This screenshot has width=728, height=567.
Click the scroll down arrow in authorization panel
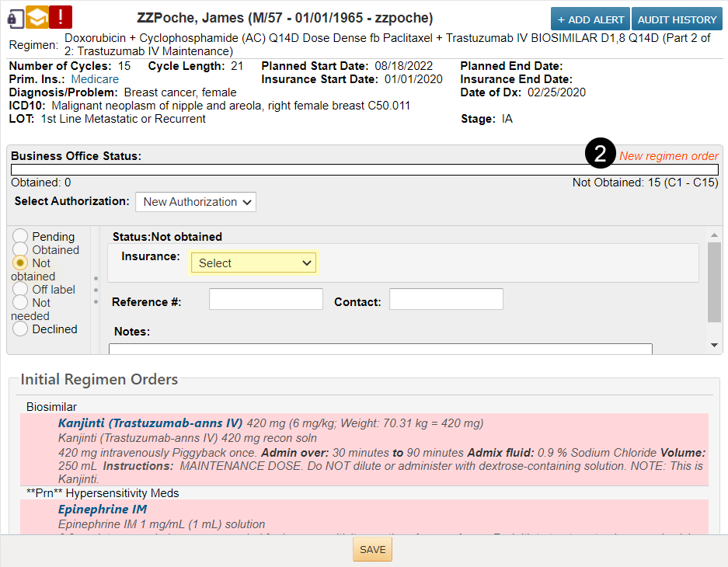coord(714,345)
